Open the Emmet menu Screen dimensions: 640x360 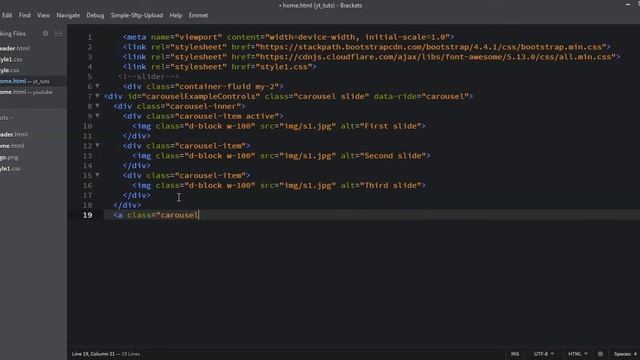(x=198, y=15)
